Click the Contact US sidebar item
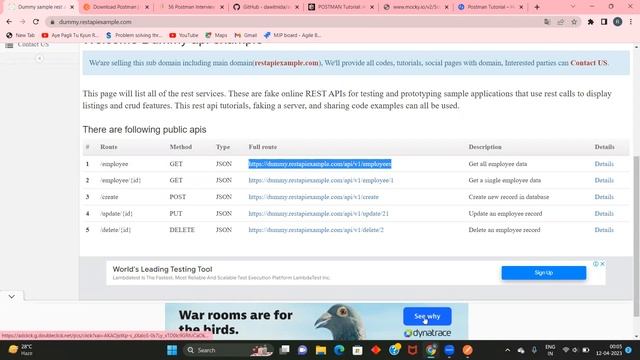 [x=33, y=44]
